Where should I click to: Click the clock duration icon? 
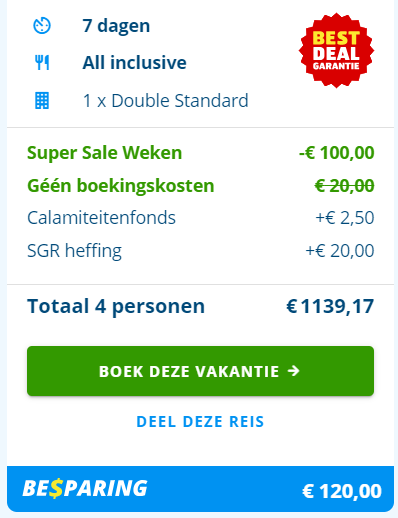42,26
